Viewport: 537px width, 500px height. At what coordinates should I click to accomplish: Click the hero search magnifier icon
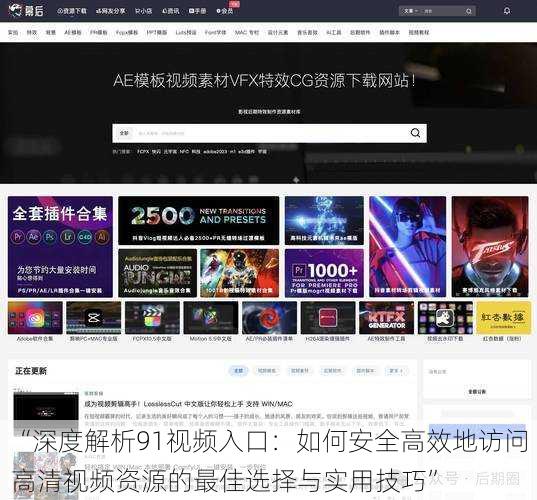(415, 133)
